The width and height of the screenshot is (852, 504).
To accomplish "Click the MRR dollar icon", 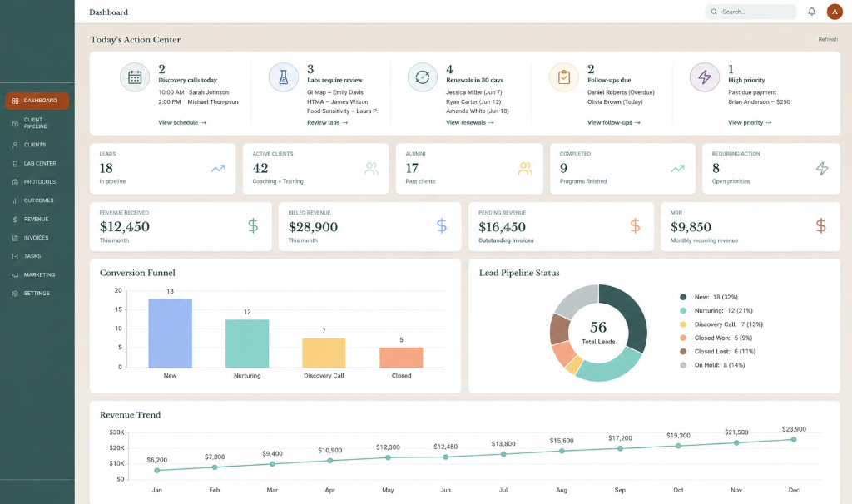I will [821, 225].
